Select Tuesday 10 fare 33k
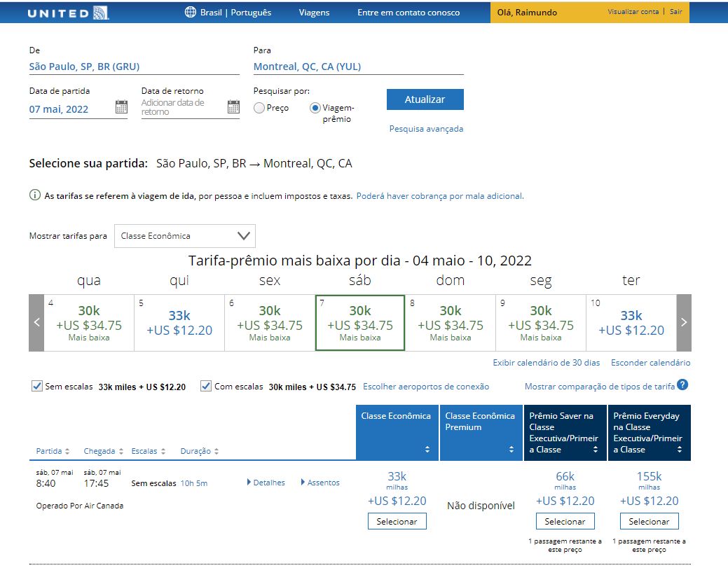 click(x=631, y=322)
